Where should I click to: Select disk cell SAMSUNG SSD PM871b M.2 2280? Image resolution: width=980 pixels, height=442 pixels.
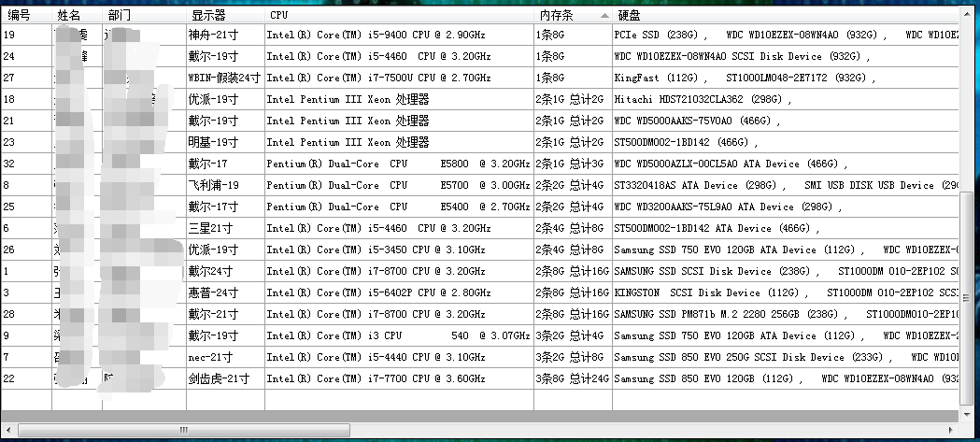tap(785, 314)
